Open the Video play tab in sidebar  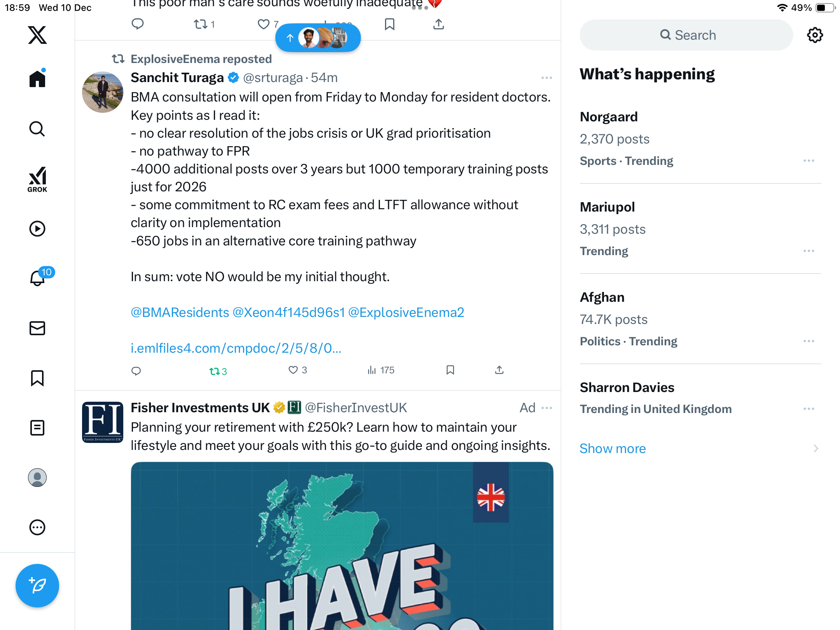(37, 229)
